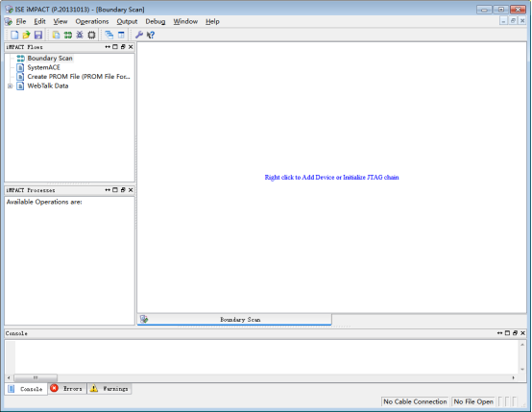
Task: Click the Open project folder icon
Action: 27,35
